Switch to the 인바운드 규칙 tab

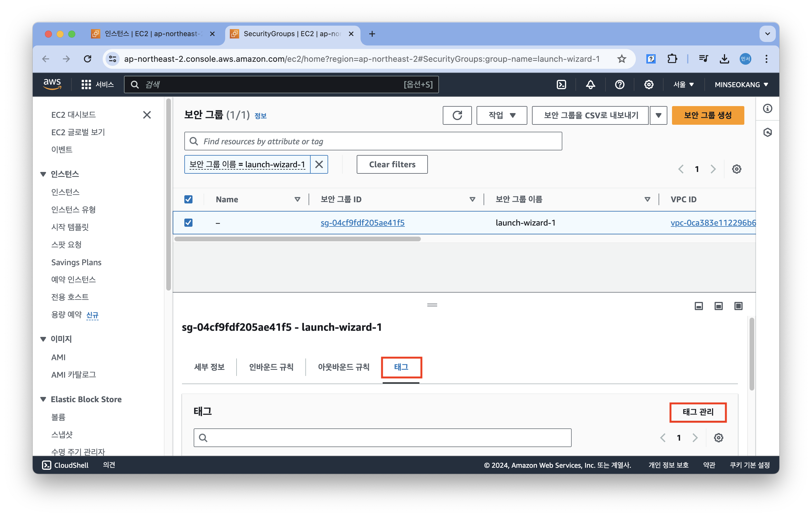click(x=271, y=367)
